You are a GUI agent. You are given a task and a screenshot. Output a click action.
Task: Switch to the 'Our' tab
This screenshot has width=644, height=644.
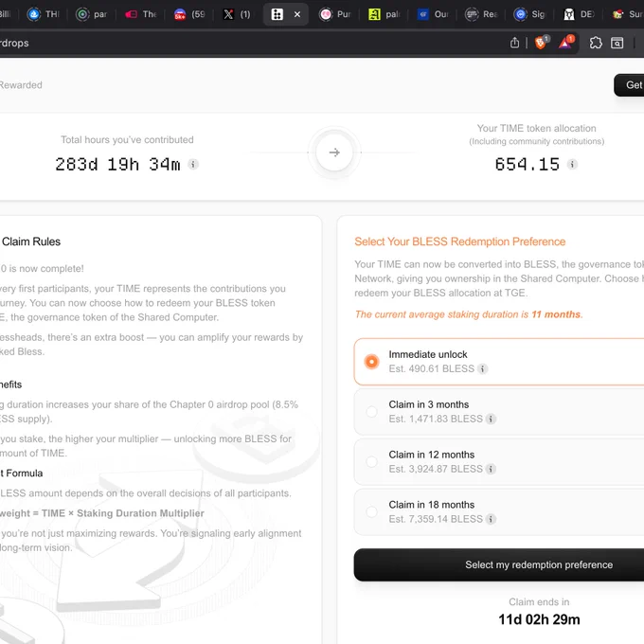433,14
